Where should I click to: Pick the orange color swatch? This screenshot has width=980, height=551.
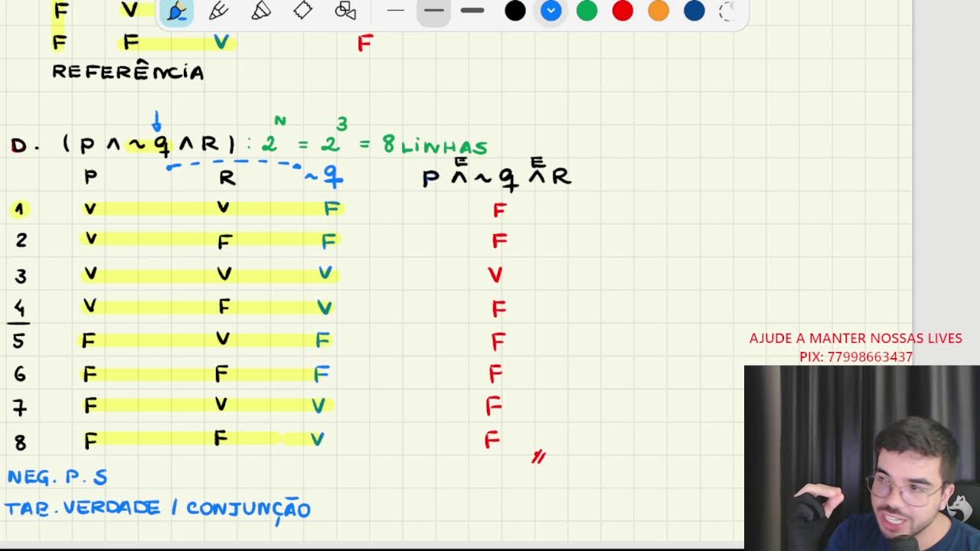[658, 11]
